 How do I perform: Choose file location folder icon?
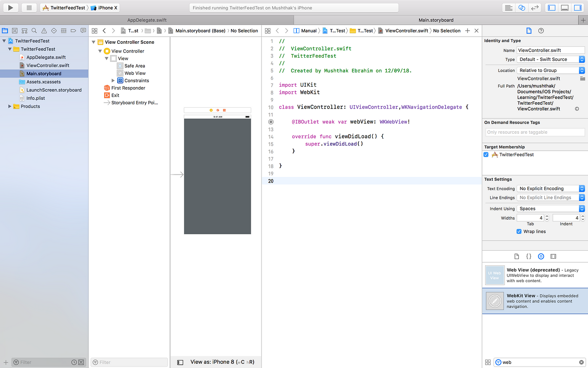(583, 79)
